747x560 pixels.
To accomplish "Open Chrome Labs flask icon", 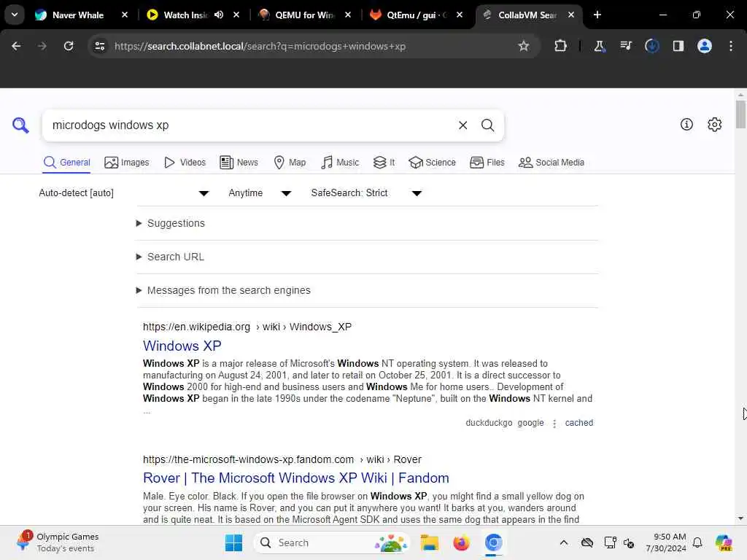I will (599, 46).
